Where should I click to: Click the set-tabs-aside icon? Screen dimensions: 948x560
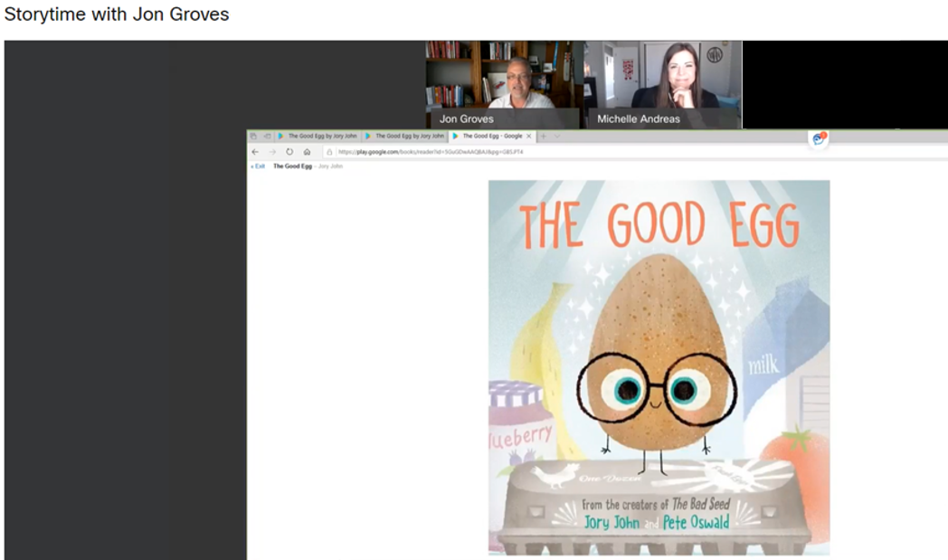[x=267, y=136]
